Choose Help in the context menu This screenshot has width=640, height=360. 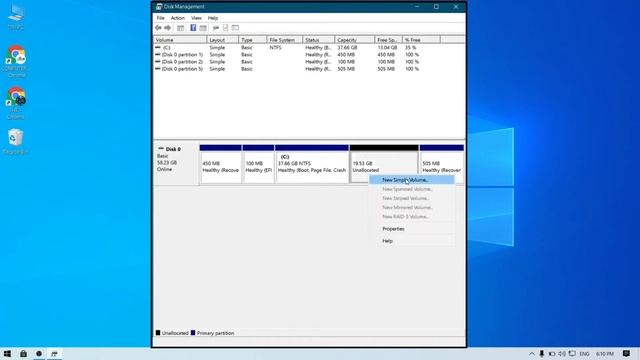[x=412, y=241]
